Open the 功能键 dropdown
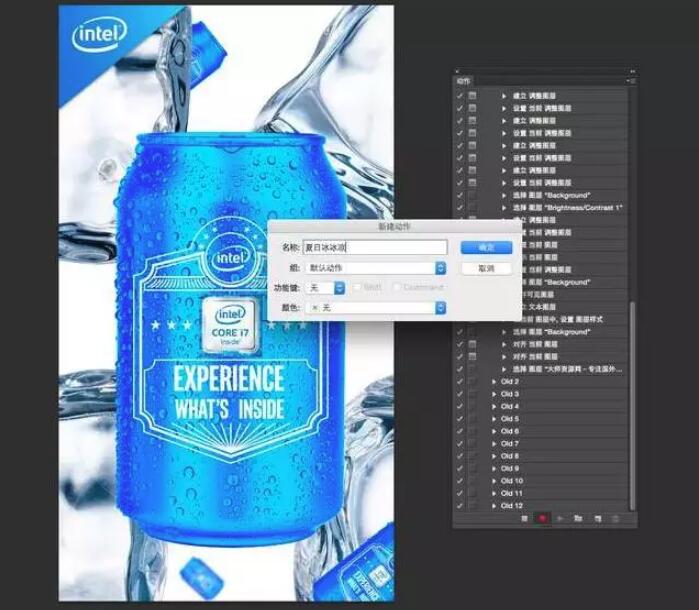The height and width of the screenshot is (610, 699). click(326, 288)
